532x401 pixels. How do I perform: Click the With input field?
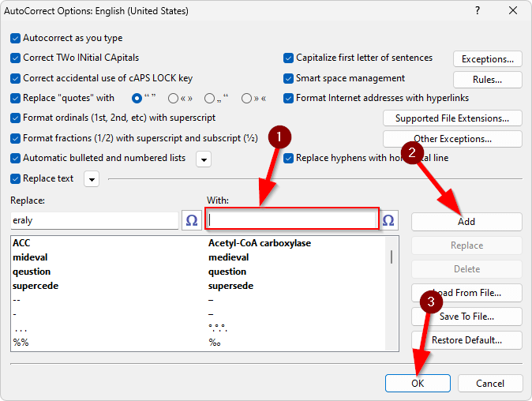[x=292, y=219]
